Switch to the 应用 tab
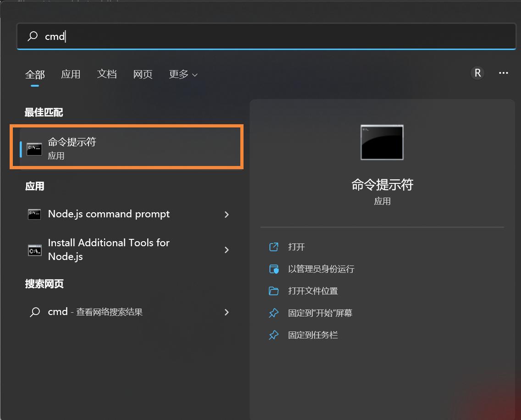 pyautogui.click(x=71, y=74)
